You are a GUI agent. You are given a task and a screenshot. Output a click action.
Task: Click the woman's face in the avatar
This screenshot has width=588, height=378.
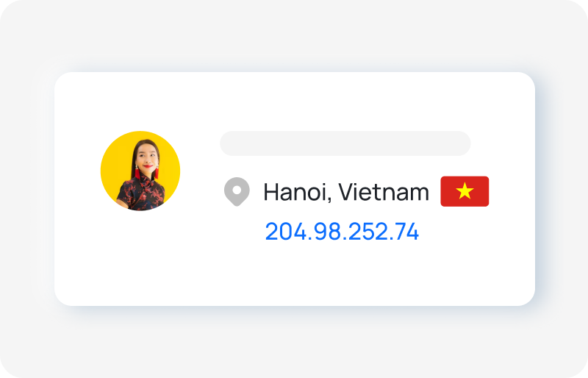coord(146,158)
